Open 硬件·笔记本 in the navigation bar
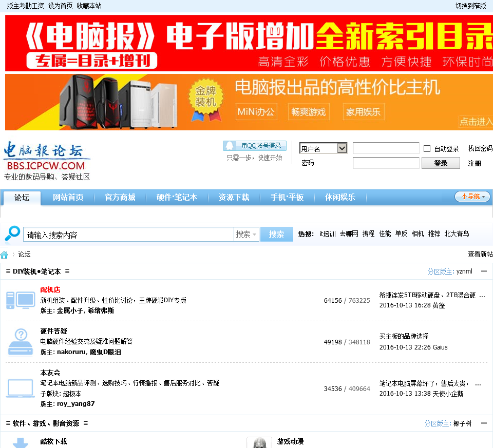 coord(177,197)
